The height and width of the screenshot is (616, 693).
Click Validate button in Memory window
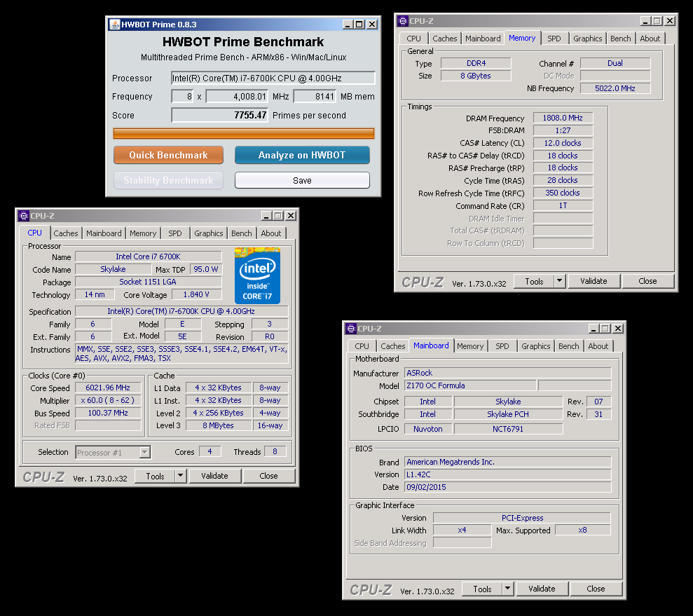click(593, 281)
